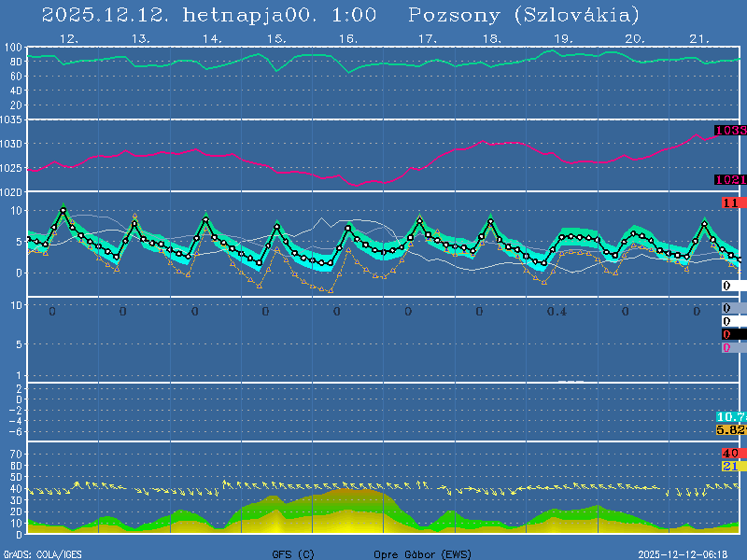Click the yellow 21 wind value badge

730,466
